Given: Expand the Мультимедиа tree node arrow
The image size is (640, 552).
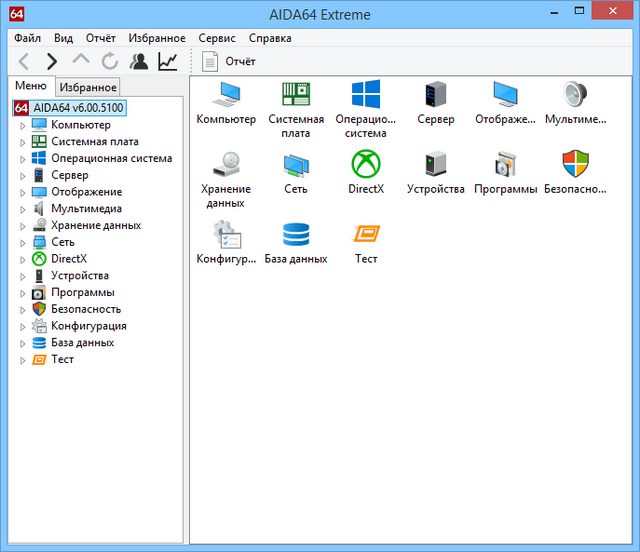Looking at the screenshot, I should pyautogui.click(x=23, y=209).
